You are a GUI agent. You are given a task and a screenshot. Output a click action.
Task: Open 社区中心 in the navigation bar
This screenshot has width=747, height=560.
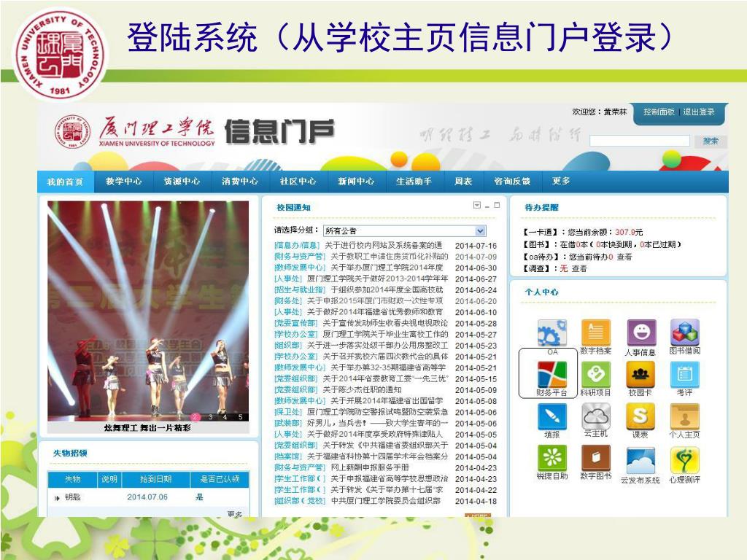click(298, 182)
